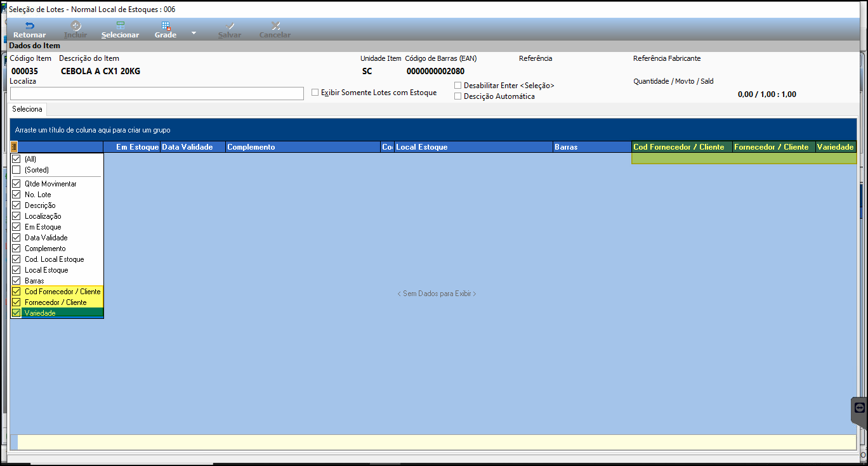Image resolution: width=868 pixels, height=466 pixels.
Task: Sort by Complemento column header
Action: (303, 147)
